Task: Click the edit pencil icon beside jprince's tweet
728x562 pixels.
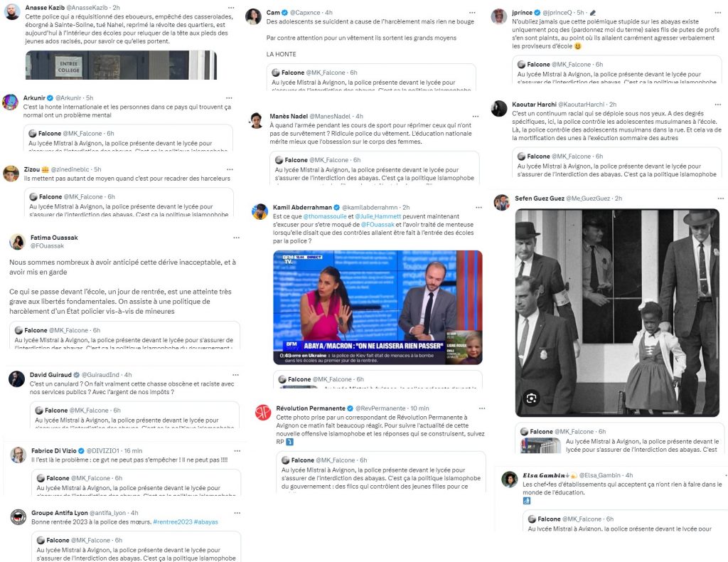Action: point(592,13)
